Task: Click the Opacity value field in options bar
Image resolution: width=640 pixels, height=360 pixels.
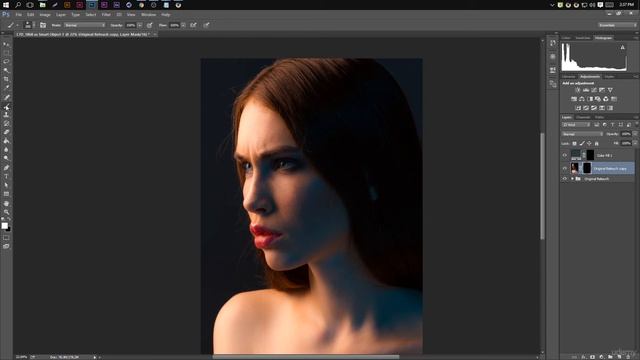Action: tap(131, 25)
